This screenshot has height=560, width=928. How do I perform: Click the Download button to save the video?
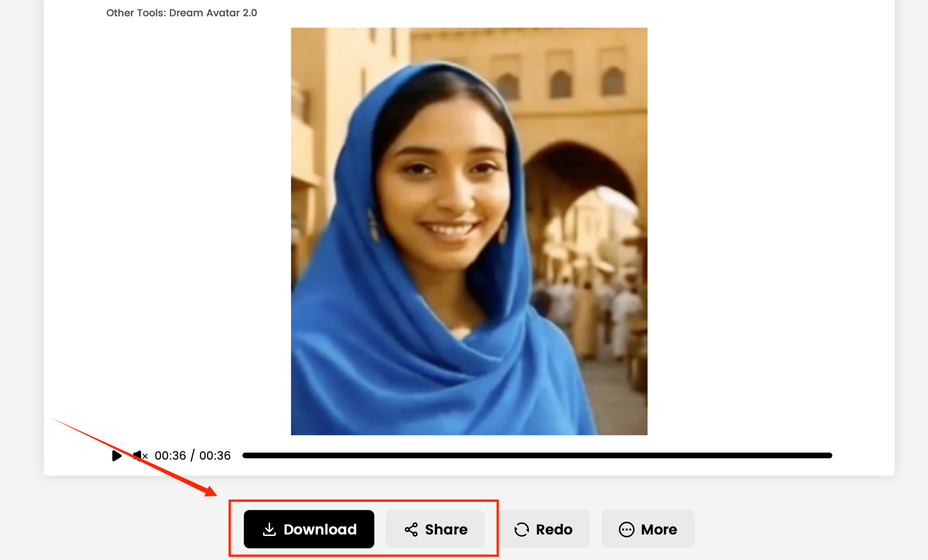pyautogui.click(x=309, y=529)
